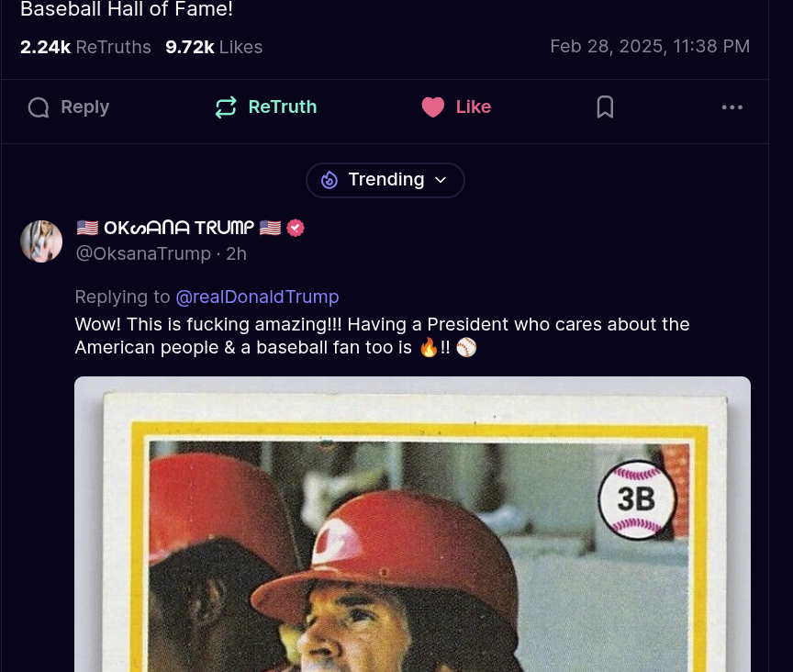Click the red verified badge beside Oksana Trump
This screenshot has height=672, width=793.
(296, 228)
